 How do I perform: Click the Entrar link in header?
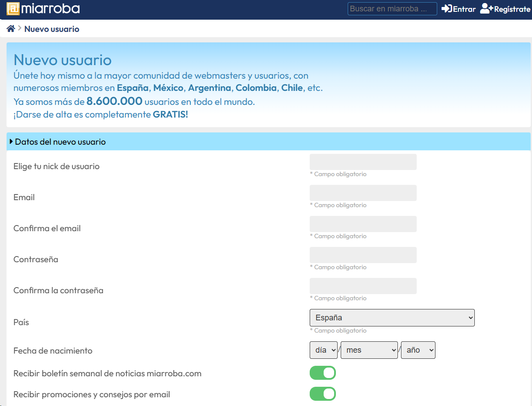pyautogui.click(x=464, y=9)
